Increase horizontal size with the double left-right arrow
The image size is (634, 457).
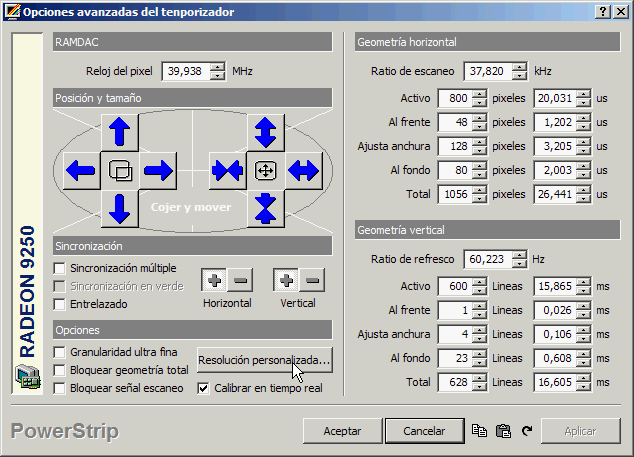pos(304,170)
